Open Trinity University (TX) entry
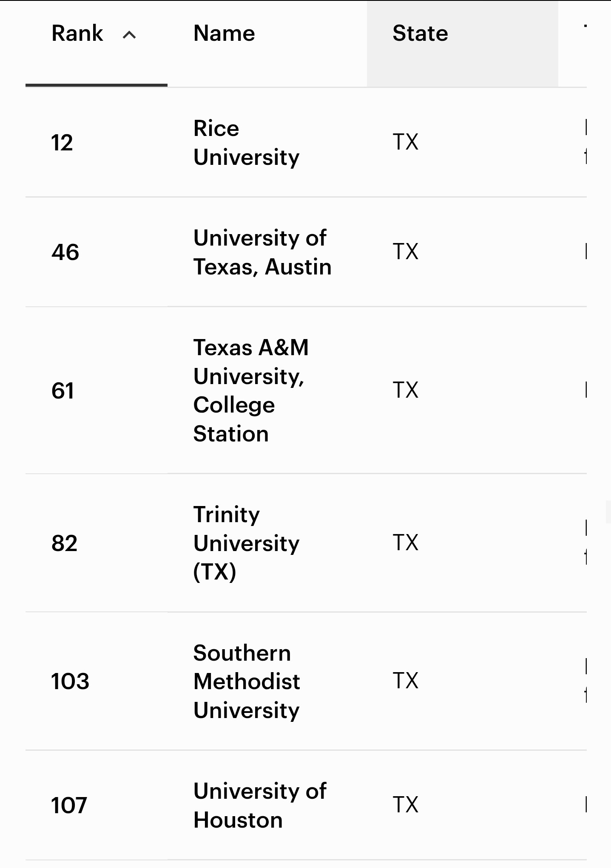 coord(246,543)
